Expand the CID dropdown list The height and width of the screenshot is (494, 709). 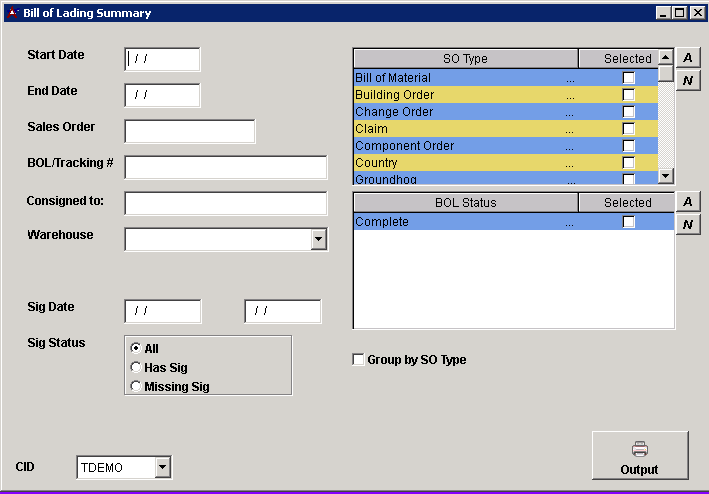pos(163,467)
